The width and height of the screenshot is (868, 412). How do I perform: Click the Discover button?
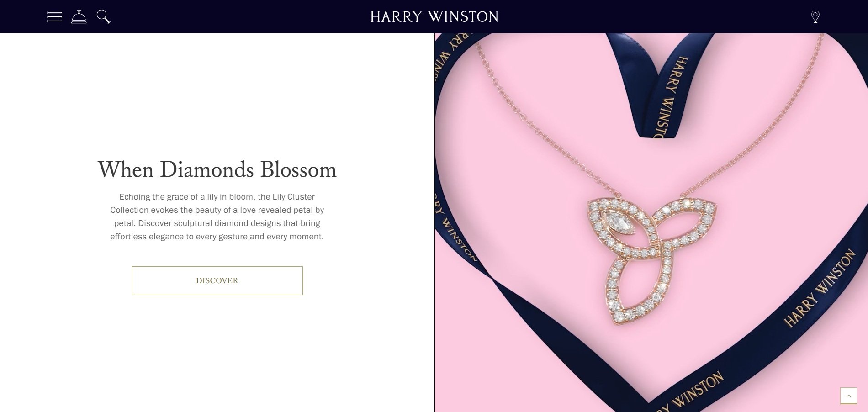pos(217,280)
